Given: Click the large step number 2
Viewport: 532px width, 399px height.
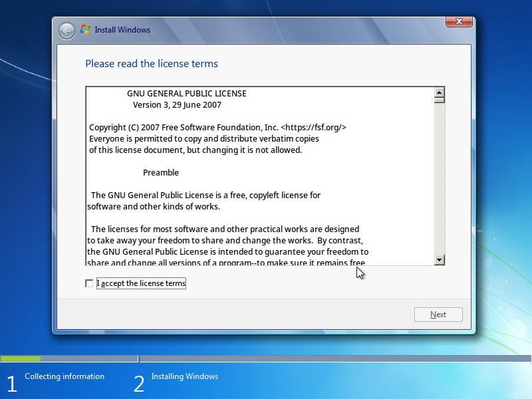Looking at the screenshot, I should coord(139,384).
